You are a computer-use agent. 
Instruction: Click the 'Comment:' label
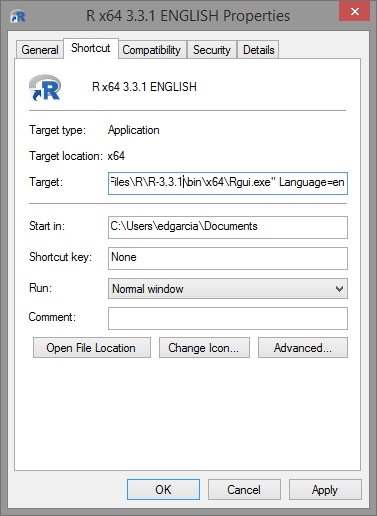pos(52,317)
